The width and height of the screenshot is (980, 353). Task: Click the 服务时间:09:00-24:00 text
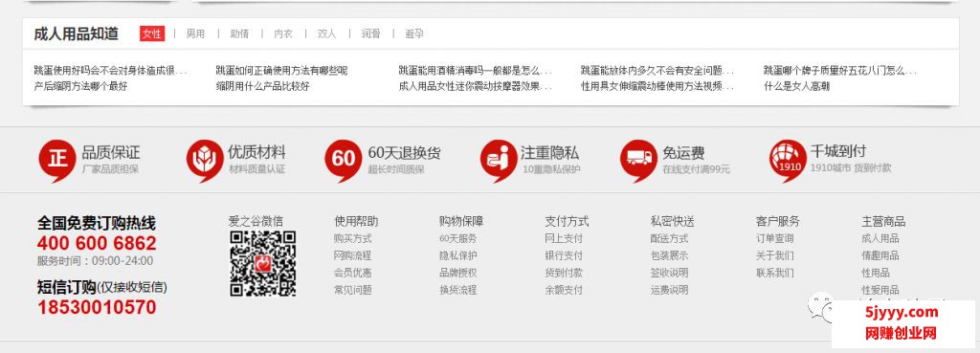coord(95,261)
